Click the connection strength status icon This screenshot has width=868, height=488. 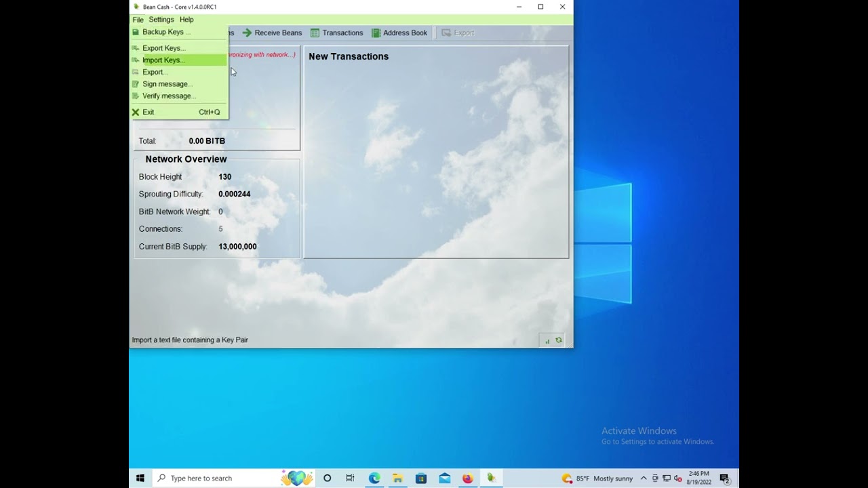tap(547, 341)
